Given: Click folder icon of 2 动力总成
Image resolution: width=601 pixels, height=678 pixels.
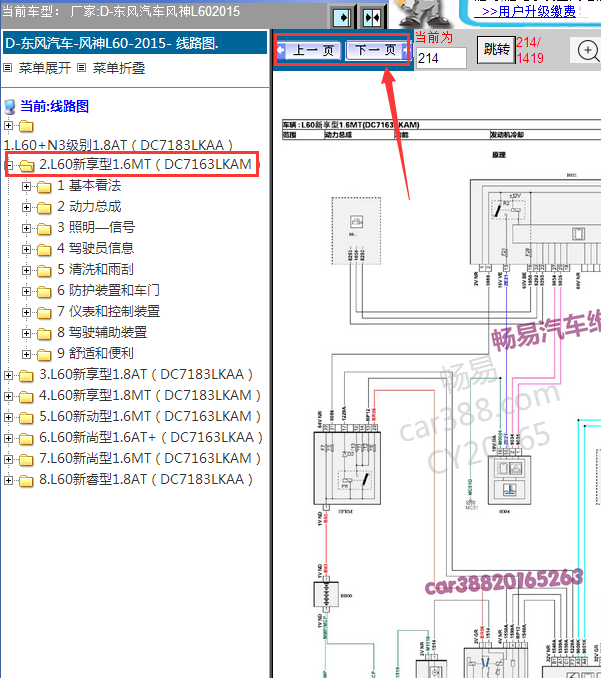Looking at the screenshot, I should pos(44,208).
